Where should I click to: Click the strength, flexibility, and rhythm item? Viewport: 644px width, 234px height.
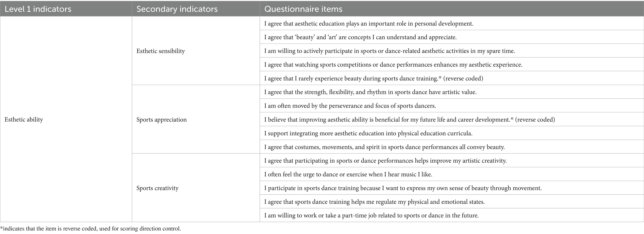(452, 92)
